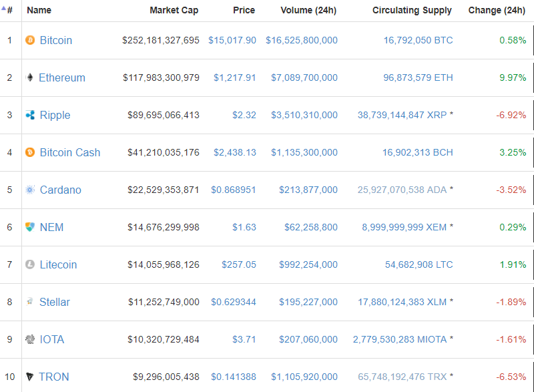
Task: Open the Stellar name link
Action: tap(55, 302)
